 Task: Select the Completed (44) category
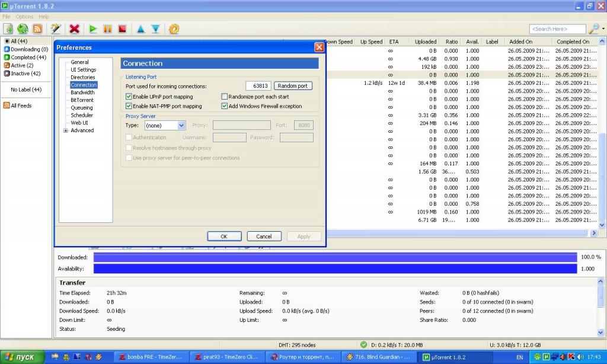click(x=25, y=58)
